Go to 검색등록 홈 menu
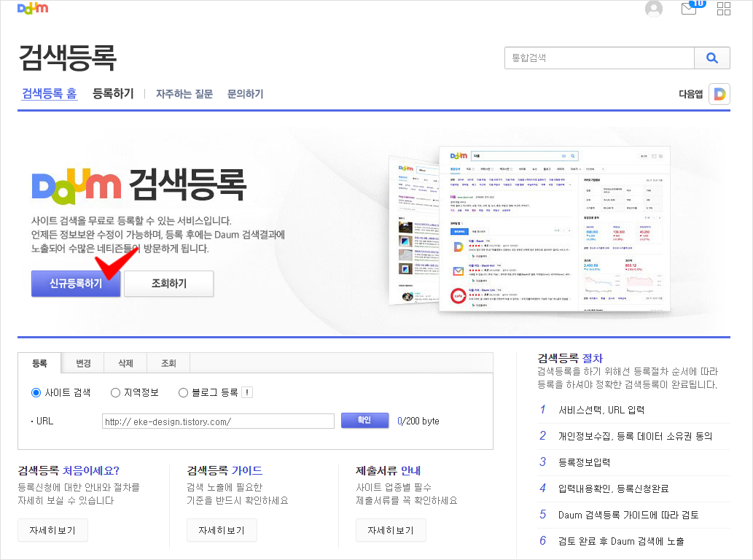The width and height of the screenshot is (753, 560). (50, 93)
